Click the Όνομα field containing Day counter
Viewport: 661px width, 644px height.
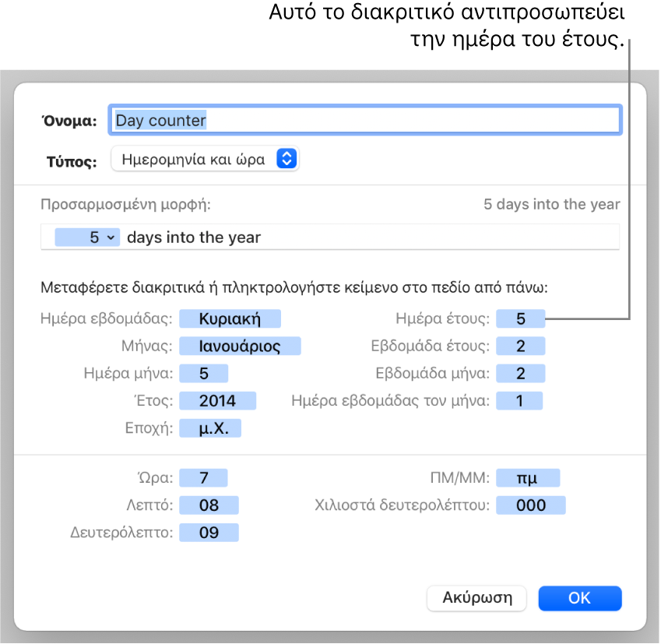[x=365, y=120]
